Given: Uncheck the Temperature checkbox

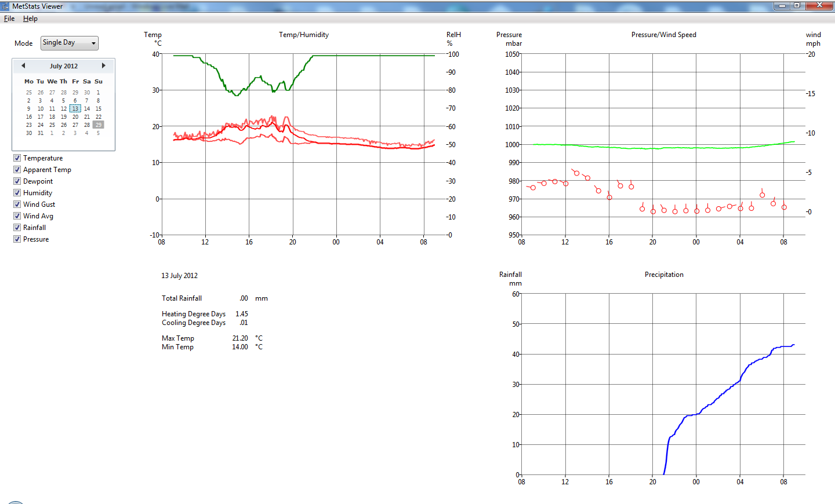Looking at the screenshot, I should tap(17, 158).
